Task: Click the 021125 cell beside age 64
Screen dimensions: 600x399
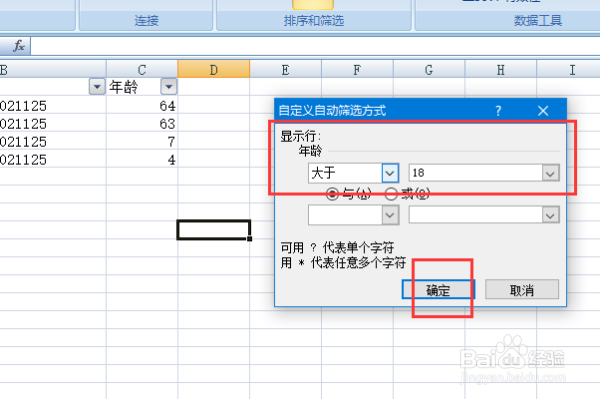Action: click(53, 105)
